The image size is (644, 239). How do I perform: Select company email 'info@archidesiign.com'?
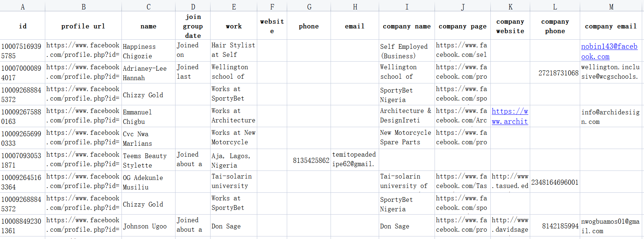pyautogui.click(x=612, y=116)
